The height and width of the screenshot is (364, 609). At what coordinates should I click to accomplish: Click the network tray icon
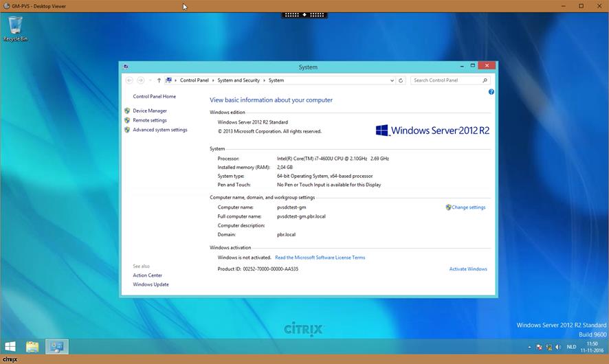[x=549, y=347]
